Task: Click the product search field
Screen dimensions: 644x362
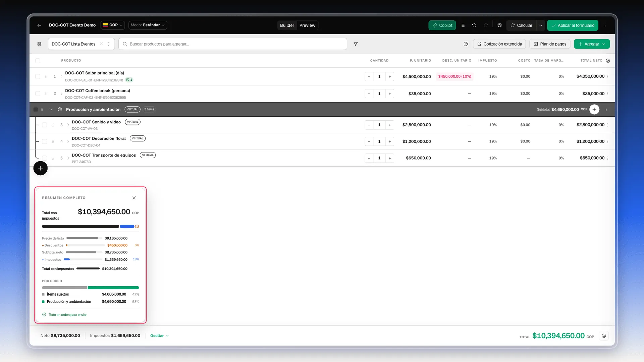Action: click(233, 44)
